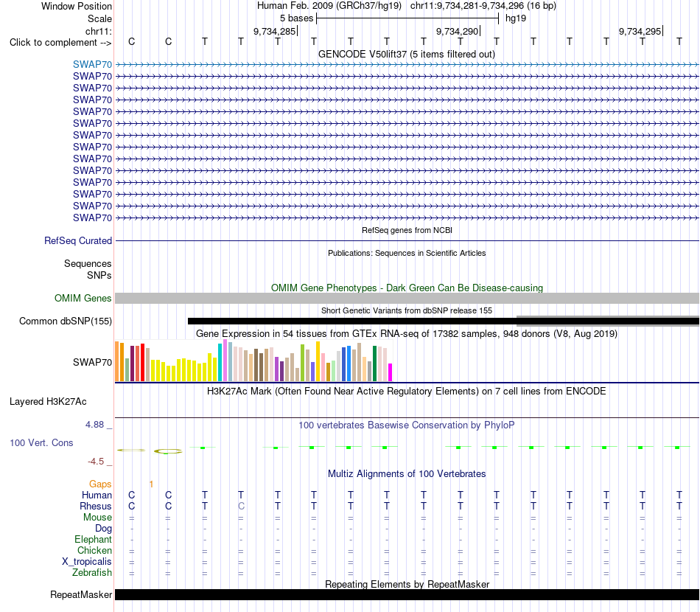Image resolution: width=700 pixels, height=612 pixels.
Task: Click the 4.88 conservation upper limit value
Action: (94, 425)
